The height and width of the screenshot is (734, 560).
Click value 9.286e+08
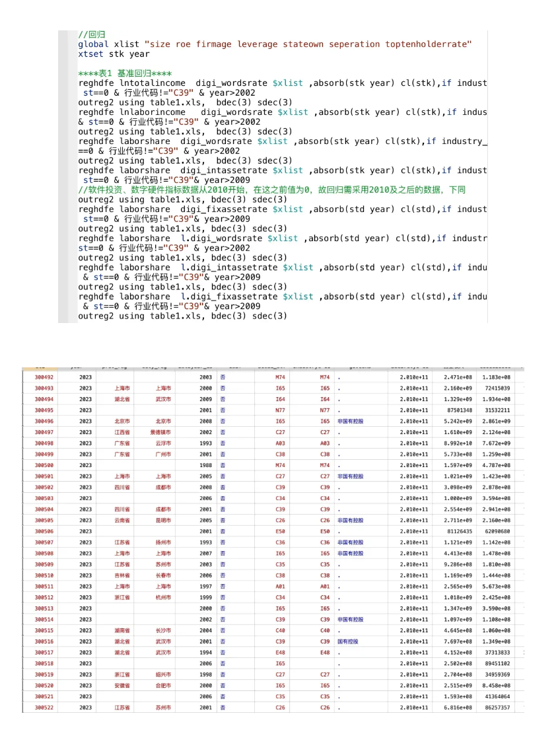(458, 565)
